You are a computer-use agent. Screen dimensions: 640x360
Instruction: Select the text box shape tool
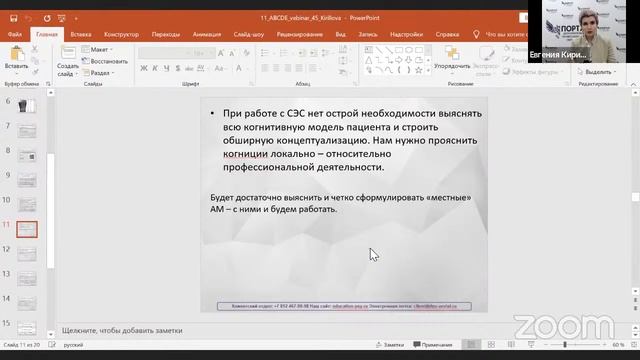coord(369,50)
